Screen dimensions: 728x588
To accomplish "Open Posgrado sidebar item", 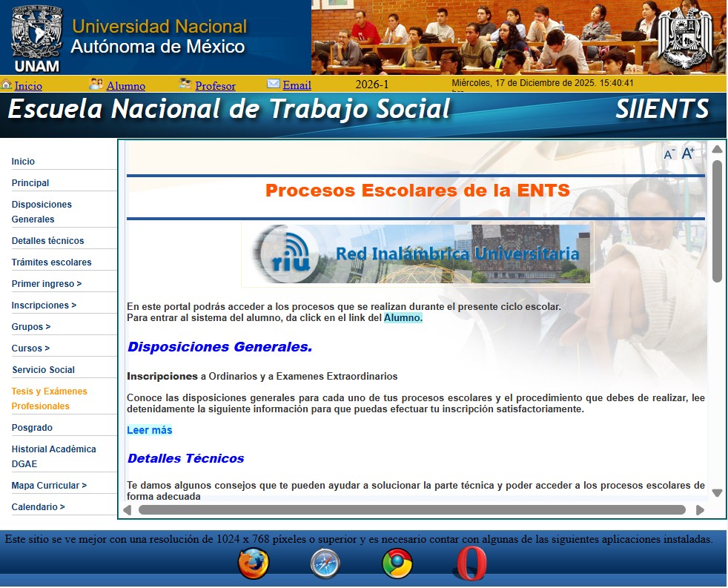I will pyautogui.click(x=32, y=427).
